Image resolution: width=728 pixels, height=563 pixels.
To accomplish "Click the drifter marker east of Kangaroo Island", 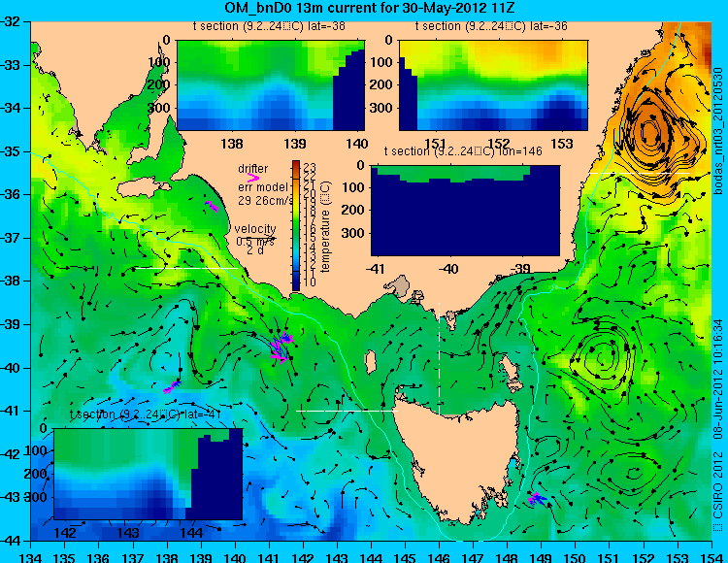I will 212,206.
